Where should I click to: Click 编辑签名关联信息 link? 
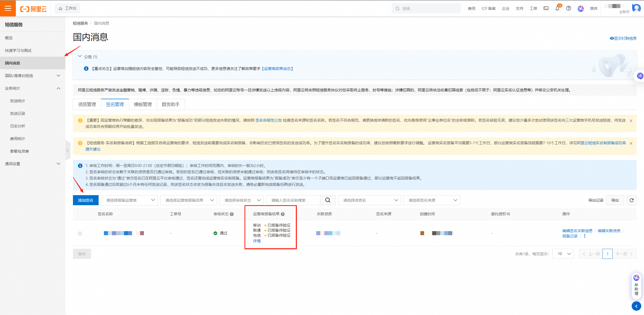(x=577, y=231)
